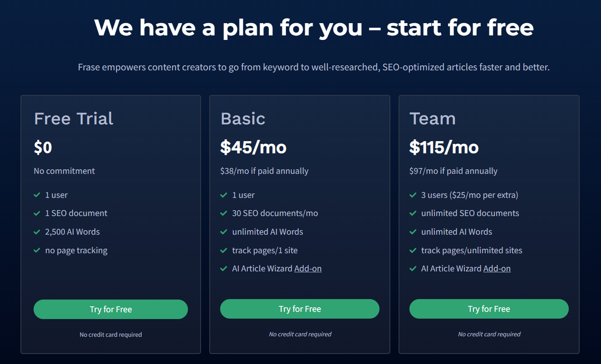Click checkmark beside 30 SEO documents/mo
601x364 pixels.
tap(223, 213)
